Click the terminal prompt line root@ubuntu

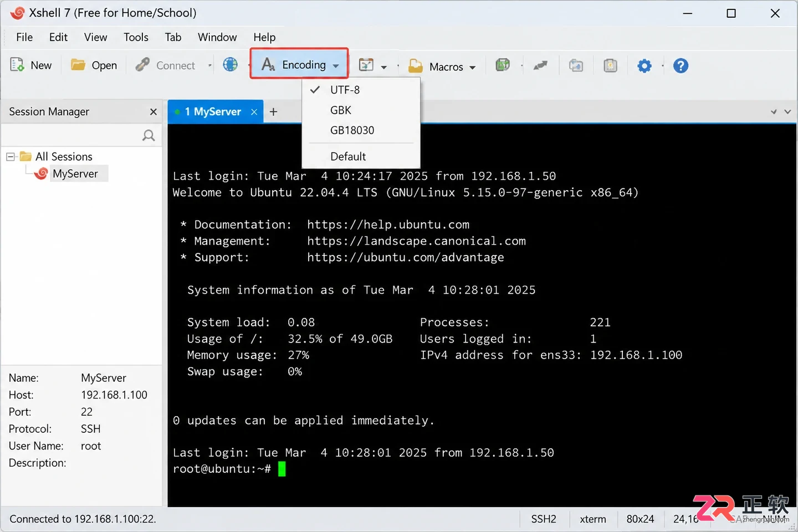[222, 469]
